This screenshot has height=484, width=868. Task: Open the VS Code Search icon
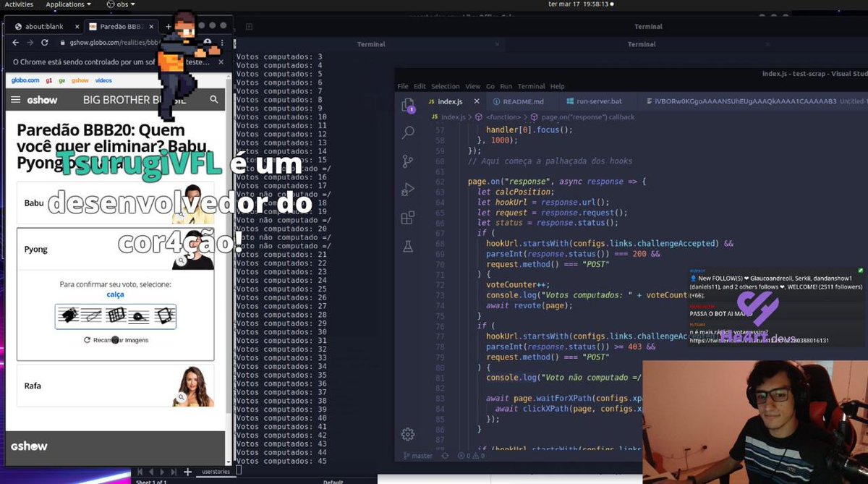coord(408,132)
